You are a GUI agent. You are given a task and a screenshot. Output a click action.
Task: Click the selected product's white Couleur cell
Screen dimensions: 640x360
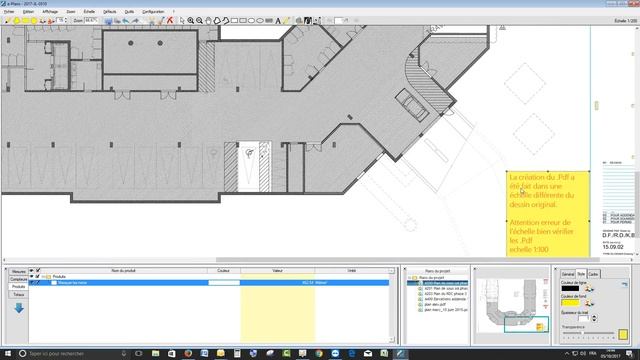[x=224, y=282]
